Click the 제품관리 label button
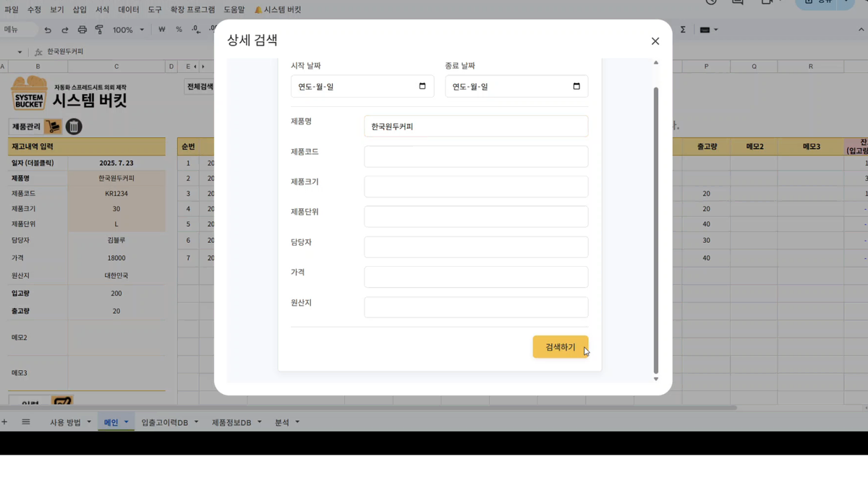Screen dimensions: 868x488 click(x=26, y=127)
